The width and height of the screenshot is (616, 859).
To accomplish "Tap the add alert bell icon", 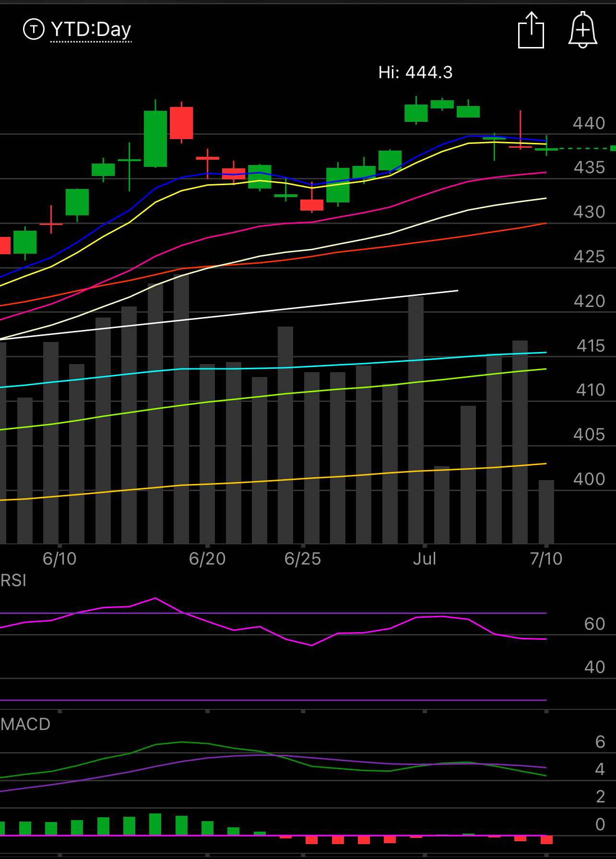I will (x=583, y=30).
